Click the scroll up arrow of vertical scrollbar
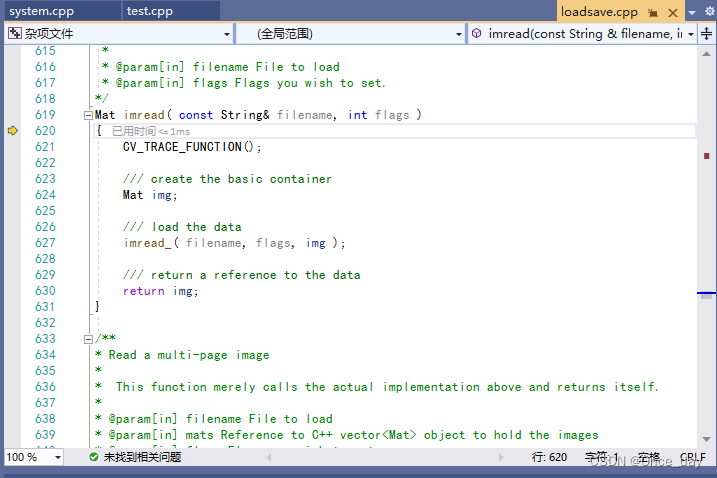This screenshot has height=478, width=717. pyautogui.click(x=706, y=54)
